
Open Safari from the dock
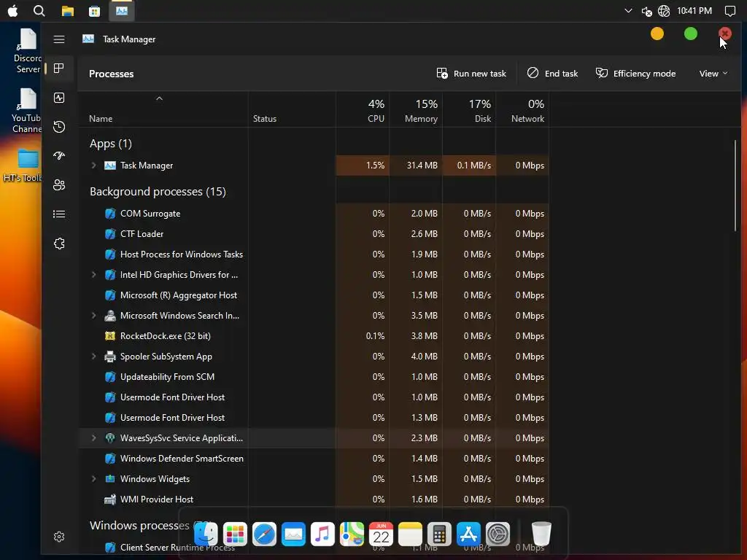click(x=264, y=534)
